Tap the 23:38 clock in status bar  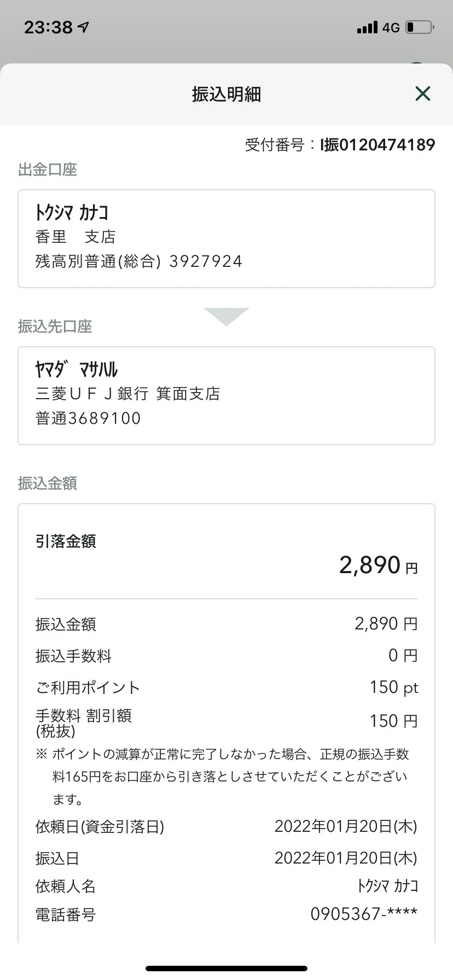click(48, 27)
